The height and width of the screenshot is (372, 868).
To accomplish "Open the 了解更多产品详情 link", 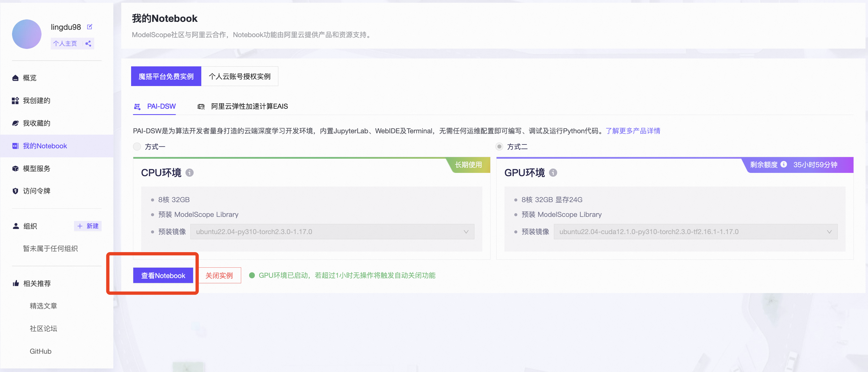I will click(633, 131).
